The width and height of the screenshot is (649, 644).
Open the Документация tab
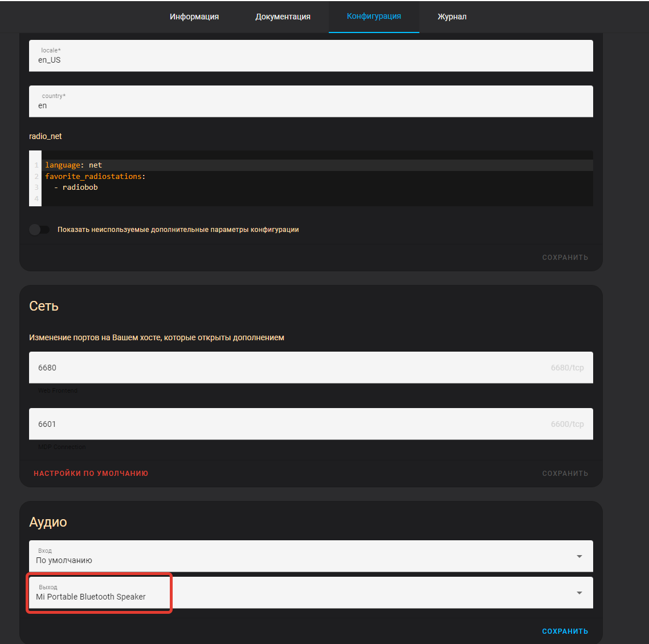point(282,17)
